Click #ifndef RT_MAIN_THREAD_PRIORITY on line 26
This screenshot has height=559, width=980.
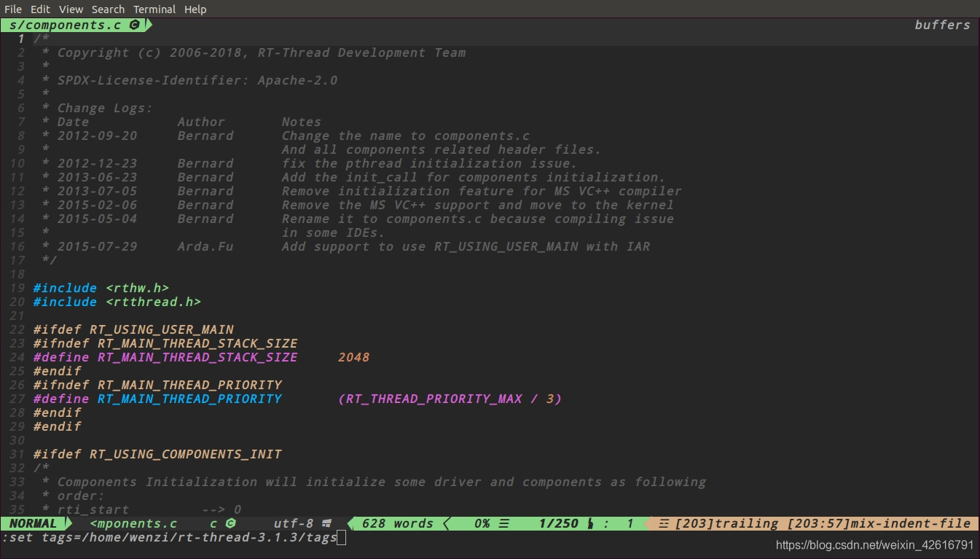157,385
